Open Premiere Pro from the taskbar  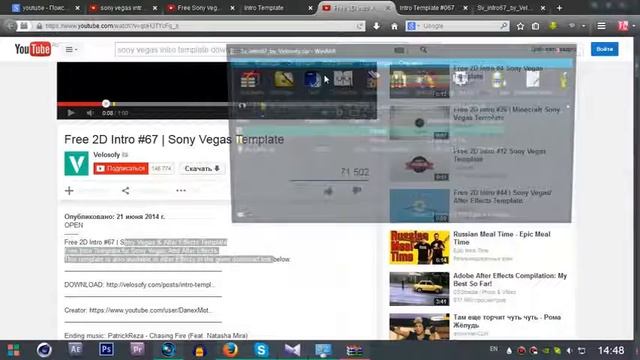tap(137, 350)
